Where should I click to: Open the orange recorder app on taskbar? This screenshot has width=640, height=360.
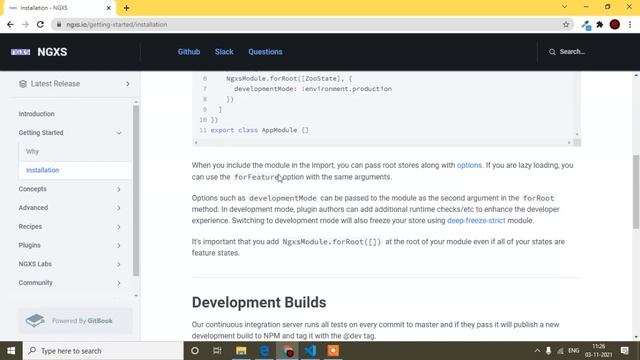(x=333, y=351)
